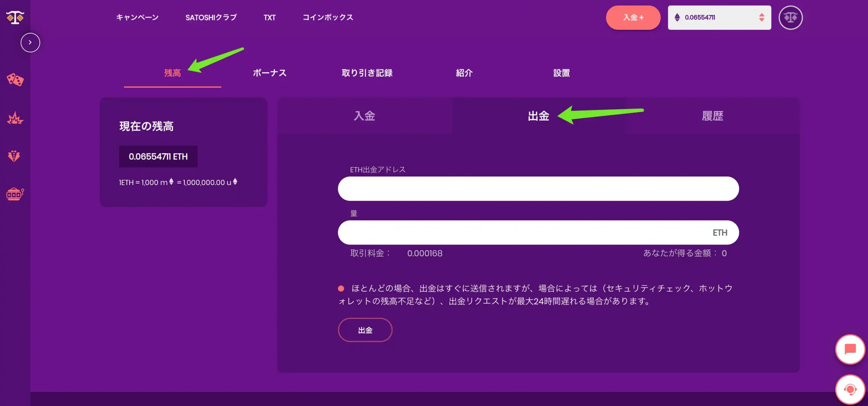Click the coral 入金＋ button in header
This screenshot has width=868, height=406.
point(633,17)
